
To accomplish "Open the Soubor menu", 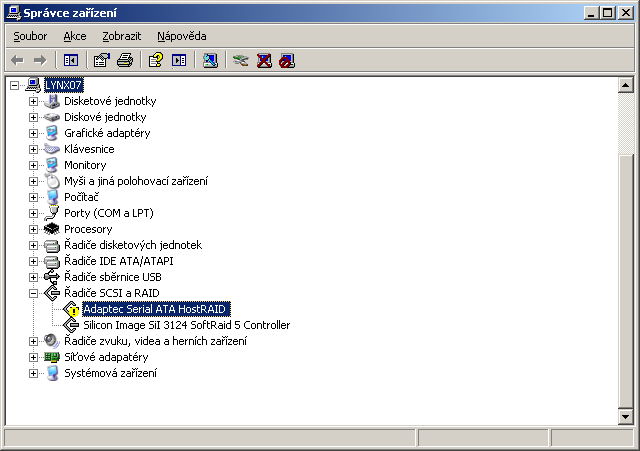I will click(x=30, y=36).
